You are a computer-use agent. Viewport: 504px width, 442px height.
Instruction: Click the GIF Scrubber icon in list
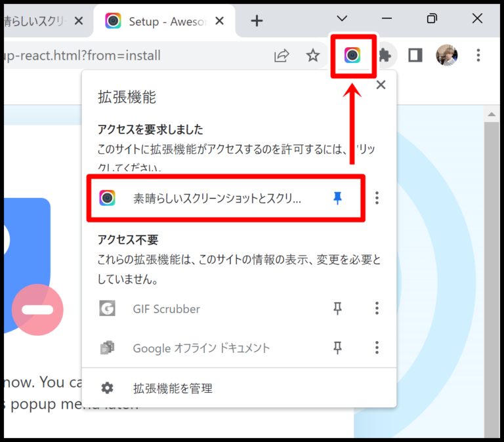107,308
